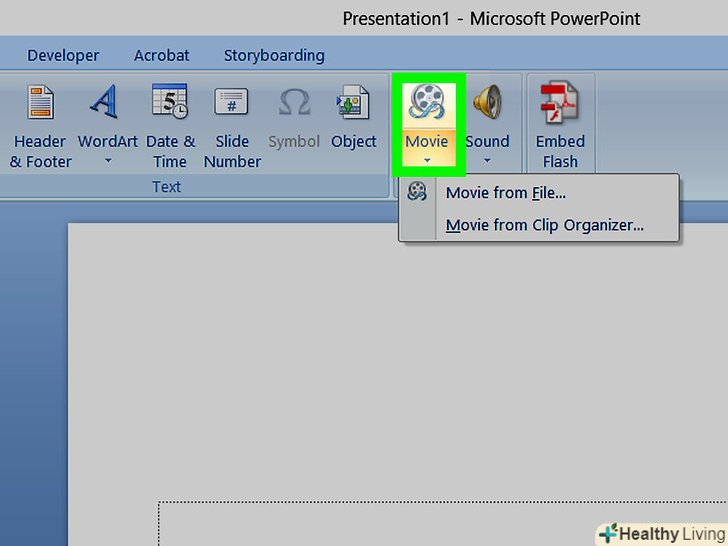Choose Movie from Clip Organizer entry
Screen dimensions: 728x546
(x=539, y=225)
